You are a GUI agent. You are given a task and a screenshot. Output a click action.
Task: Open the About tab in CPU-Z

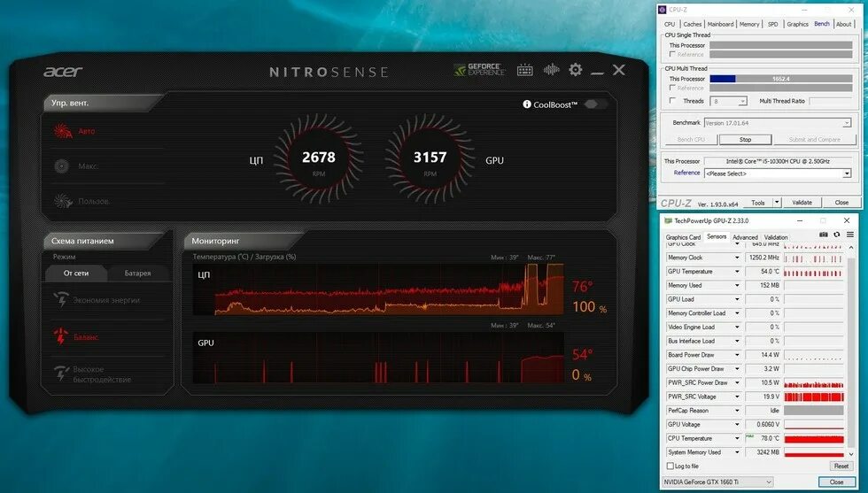pyautogui.click(x=843, y=25)
